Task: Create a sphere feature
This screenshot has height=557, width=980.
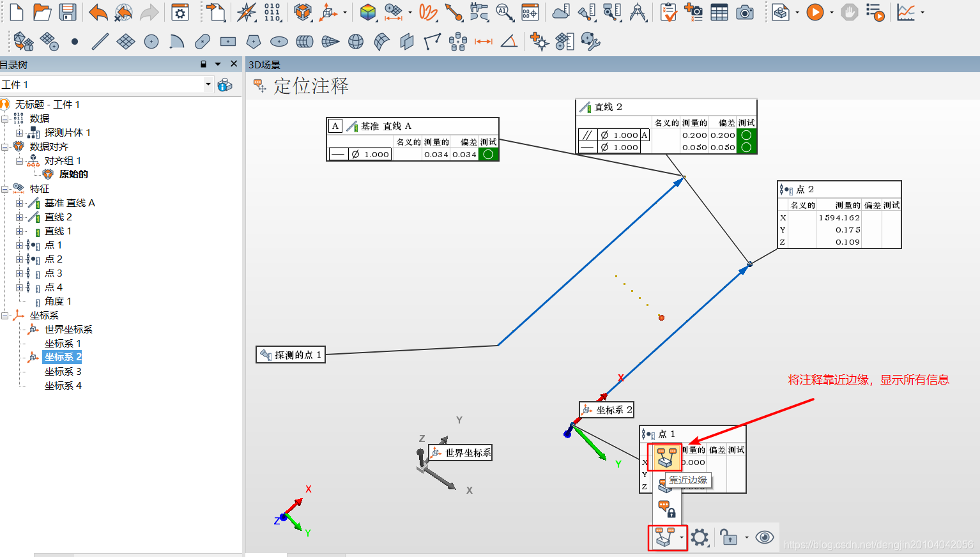Action: point(356,42)
